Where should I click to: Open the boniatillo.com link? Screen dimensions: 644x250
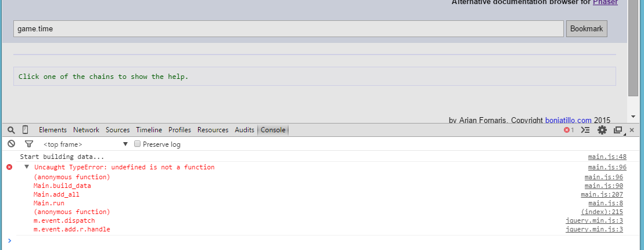coord(569,120)
